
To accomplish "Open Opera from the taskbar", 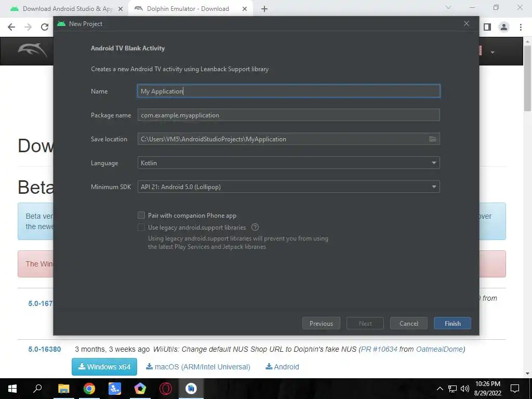I will tap(166, 389).
